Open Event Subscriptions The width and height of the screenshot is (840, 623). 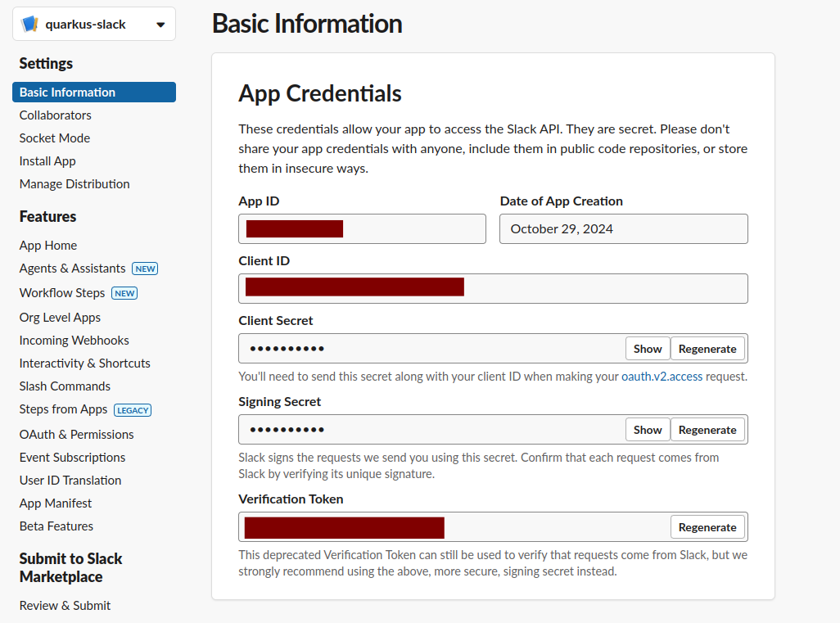72,458
